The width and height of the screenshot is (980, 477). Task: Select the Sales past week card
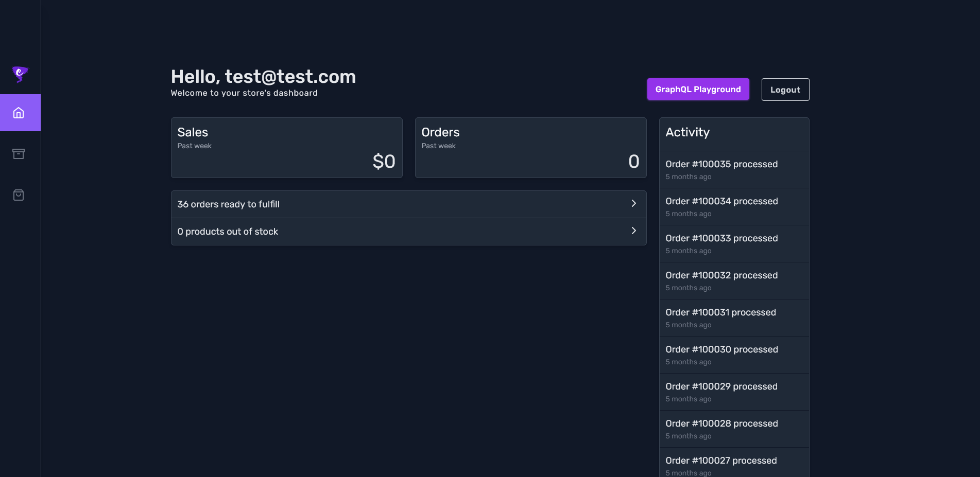(x=286, y=148)
